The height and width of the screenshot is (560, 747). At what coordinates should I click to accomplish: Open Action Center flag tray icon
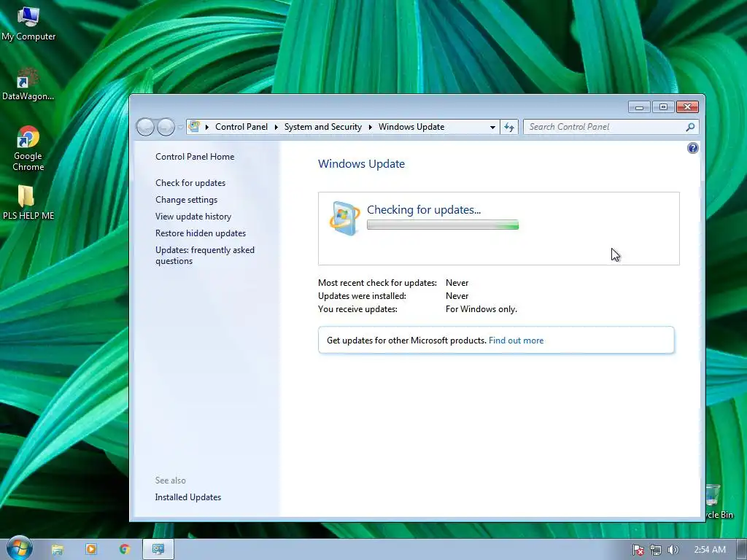point(638,550)
